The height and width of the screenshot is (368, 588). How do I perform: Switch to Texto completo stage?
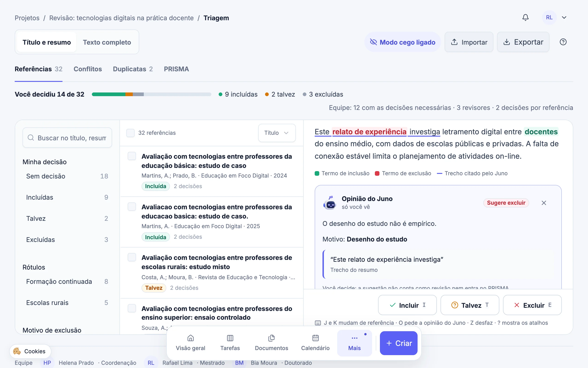107,42
